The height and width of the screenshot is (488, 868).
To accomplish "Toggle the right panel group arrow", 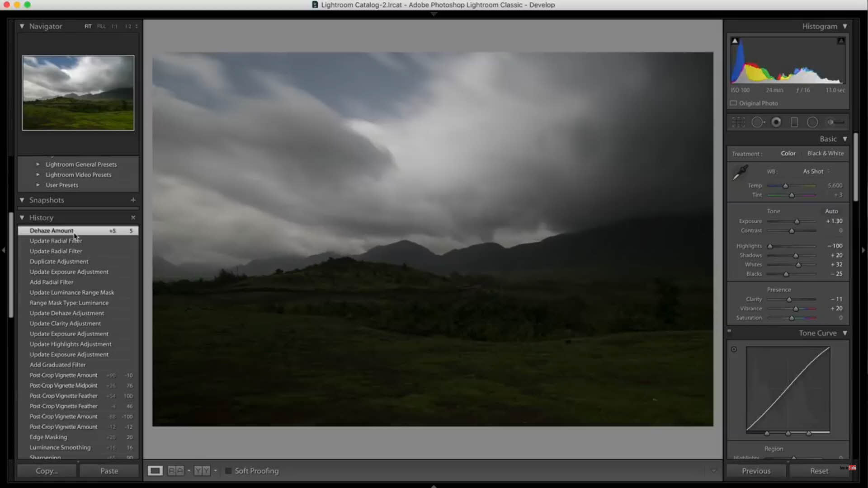I will 863,250.
